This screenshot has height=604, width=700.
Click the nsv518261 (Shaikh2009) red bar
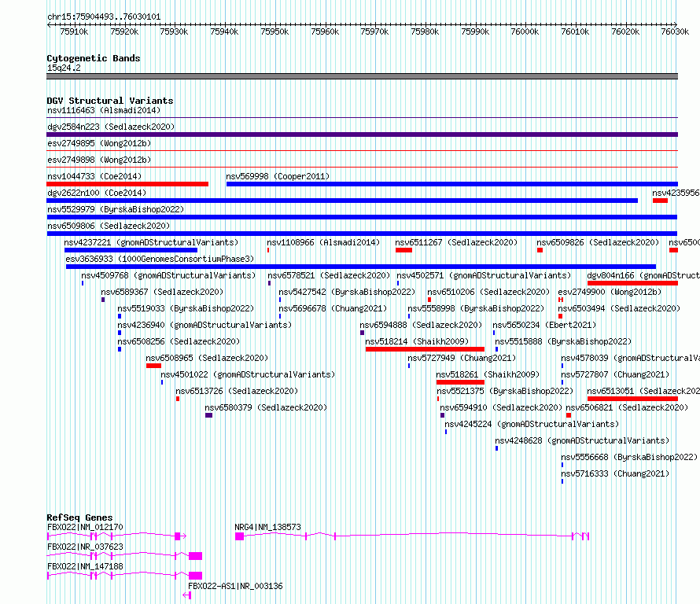[460, 382]
